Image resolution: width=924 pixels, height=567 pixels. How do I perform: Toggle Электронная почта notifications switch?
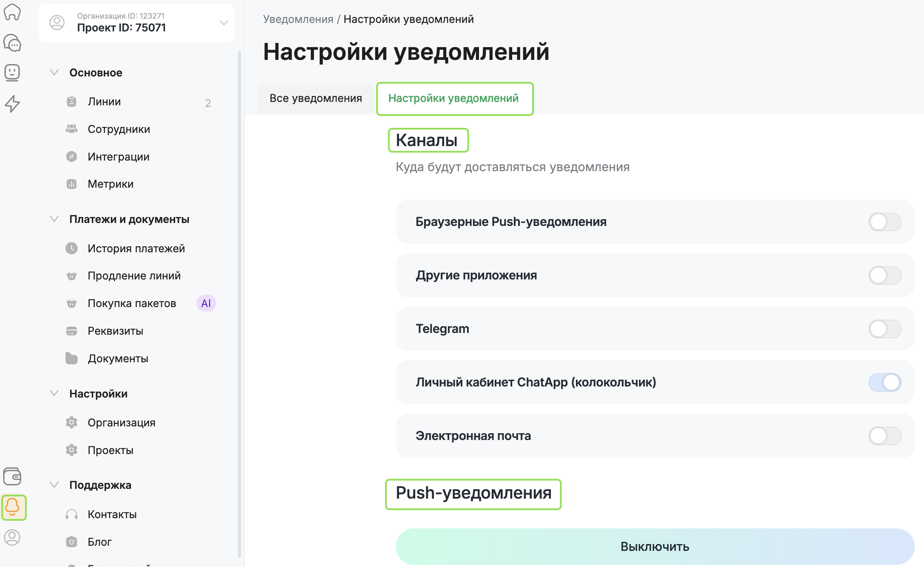point(884,436)
